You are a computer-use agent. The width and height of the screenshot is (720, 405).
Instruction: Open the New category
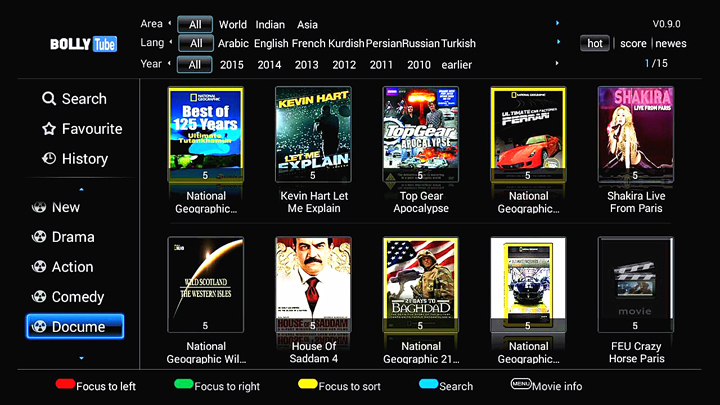pyautogui.click(x=66, y=207)
